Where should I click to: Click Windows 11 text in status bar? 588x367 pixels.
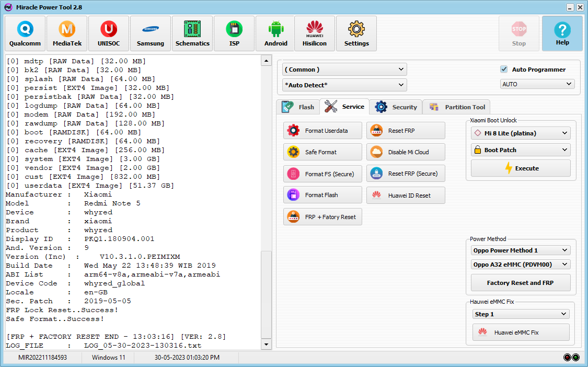click(x=109, y=358)
